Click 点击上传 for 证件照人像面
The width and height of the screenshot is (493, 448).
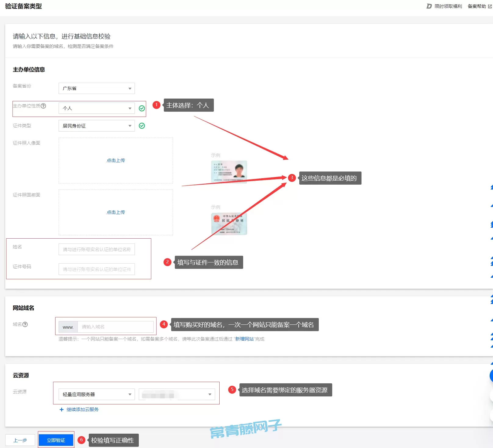pyautogui.click(x=116, y=161)
